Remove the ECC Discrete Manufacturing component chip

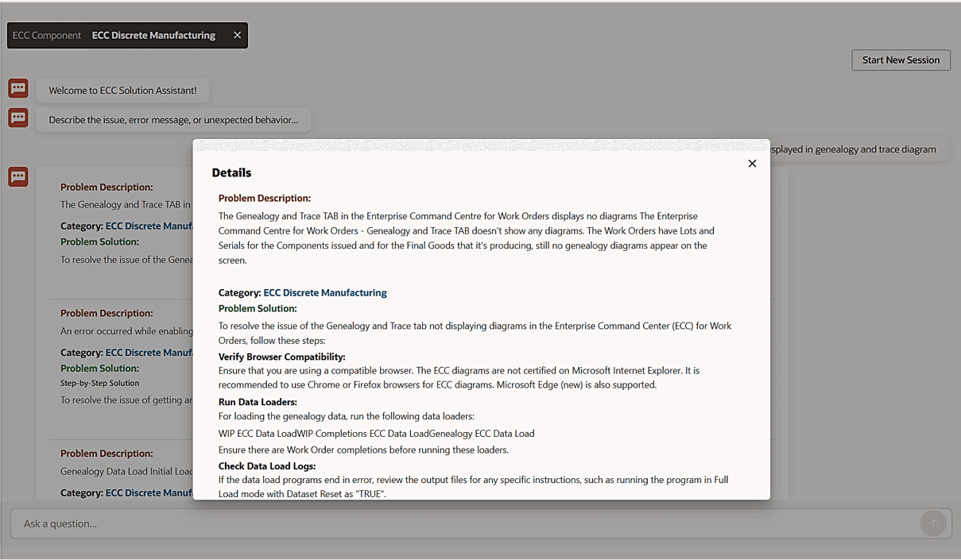tap(237, 35)
